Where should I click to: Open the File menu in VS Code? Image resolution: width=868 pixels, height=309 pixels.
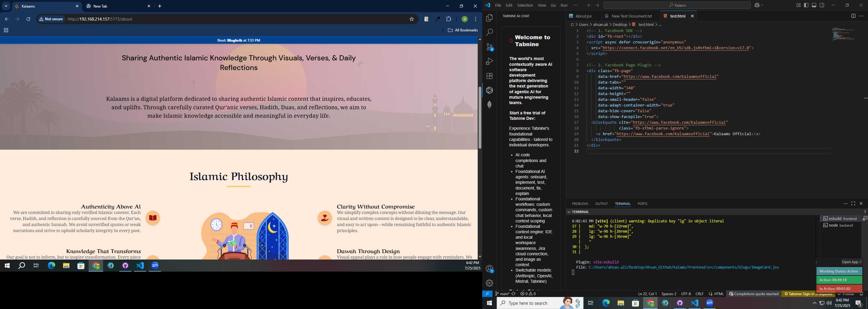[x=498, y=5]
